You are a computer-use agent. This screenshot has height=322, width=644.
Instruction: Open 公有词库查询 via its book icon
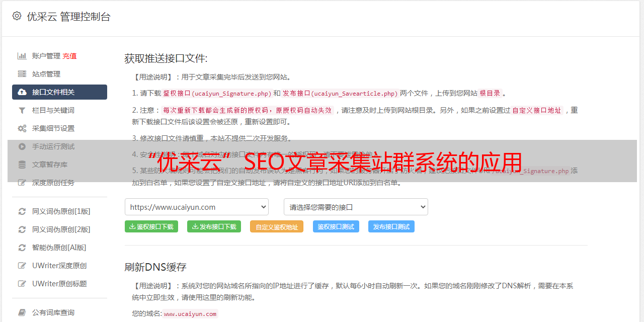[x=22, y=312]
